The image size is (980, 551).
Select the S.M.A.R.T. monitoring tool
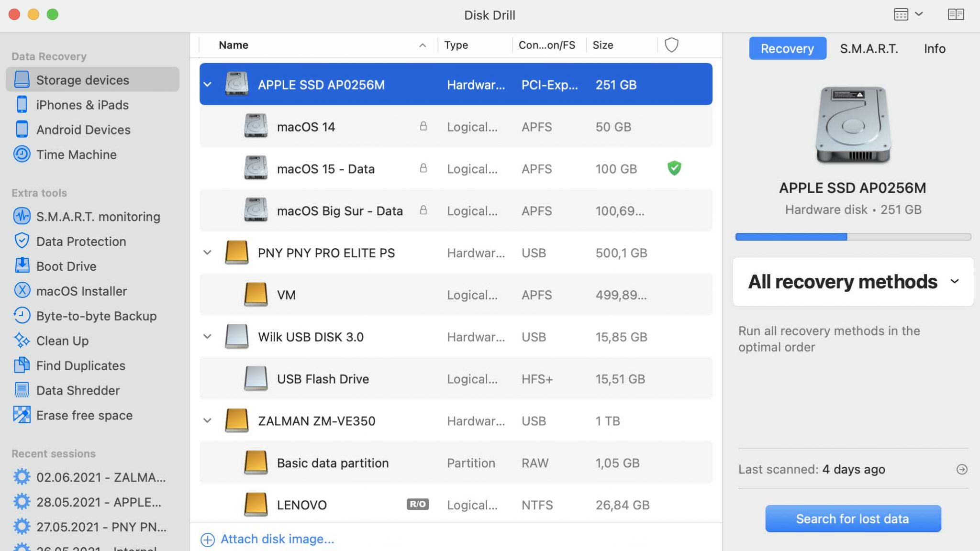coord(98,216)
